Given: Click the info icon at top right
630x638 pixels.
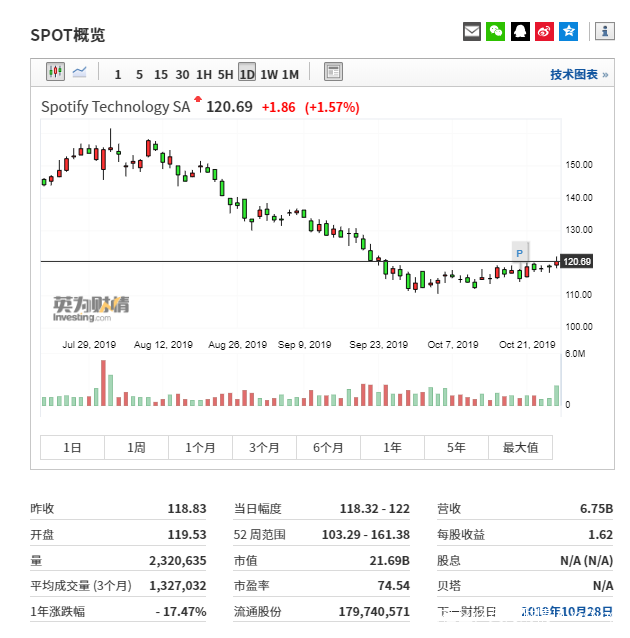Looking at the screenshot, I should pyautogui.click(x=605, y=31).
